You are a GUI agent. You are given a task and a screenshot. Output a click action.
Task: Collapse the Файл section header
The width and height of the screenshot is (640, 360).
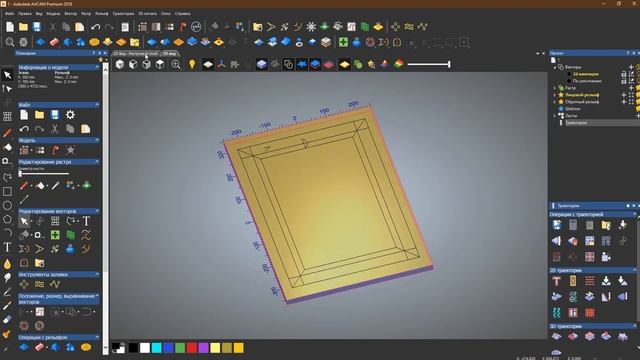tap(97, 105)
